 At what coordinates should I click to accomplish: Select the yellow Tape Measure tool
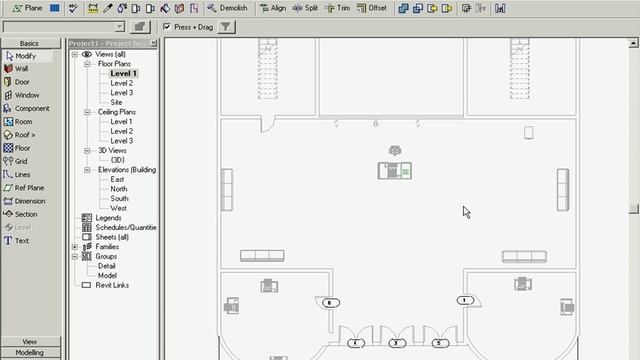(93, 8)
